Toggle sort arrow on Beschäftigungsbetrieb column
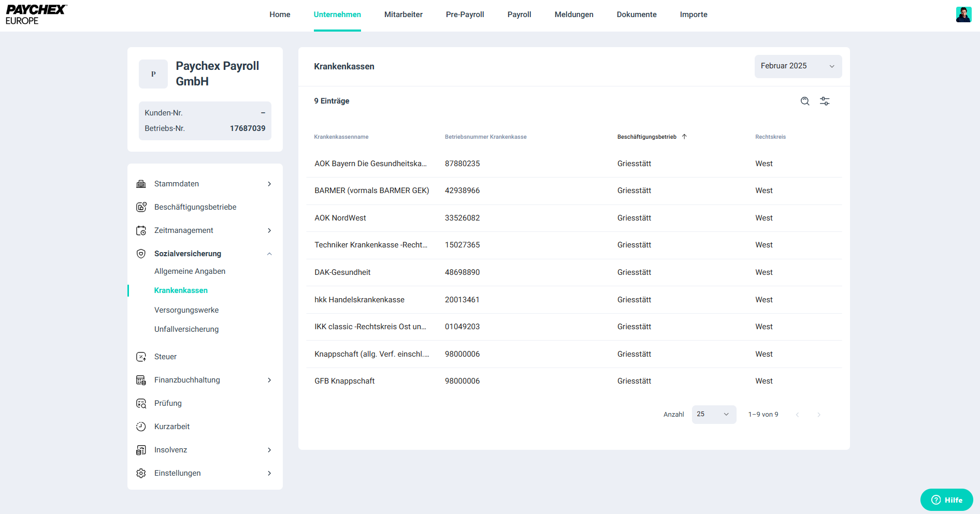The width and height of the screenshot is (980, 514). pyautogui.click(x=684, y=137)
